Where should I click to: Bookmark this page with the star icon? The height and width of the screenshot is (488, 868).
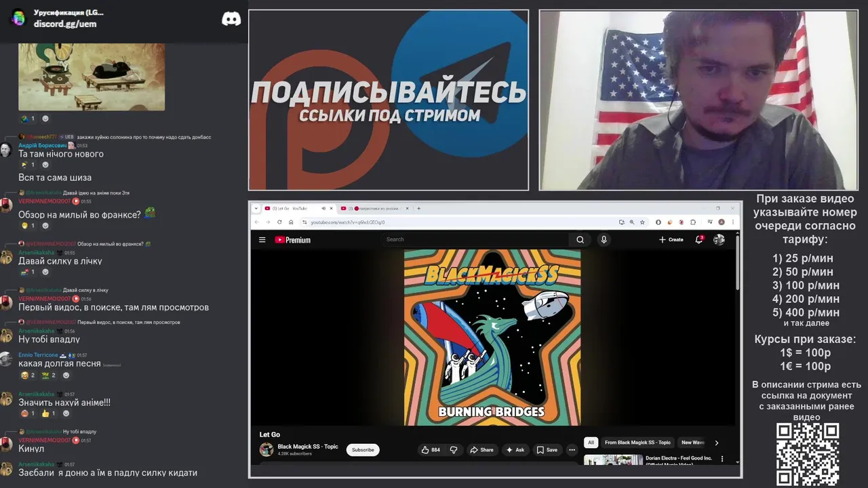point(642,222)
